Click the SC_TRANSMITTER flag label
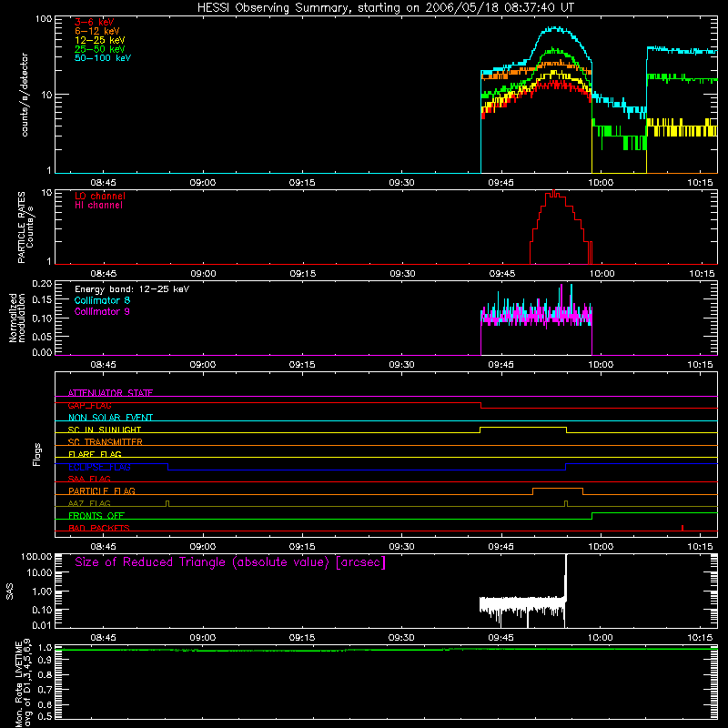Screen dimensions: 728x728 (105, 442)
